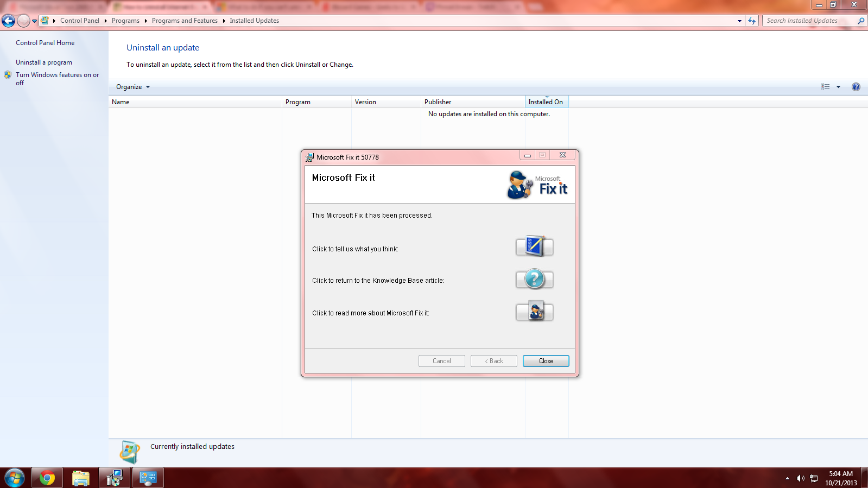Switch to the Fix it installer taskbar icon
The width and height of the screenshot is (868, 488).
pos(115,478)
